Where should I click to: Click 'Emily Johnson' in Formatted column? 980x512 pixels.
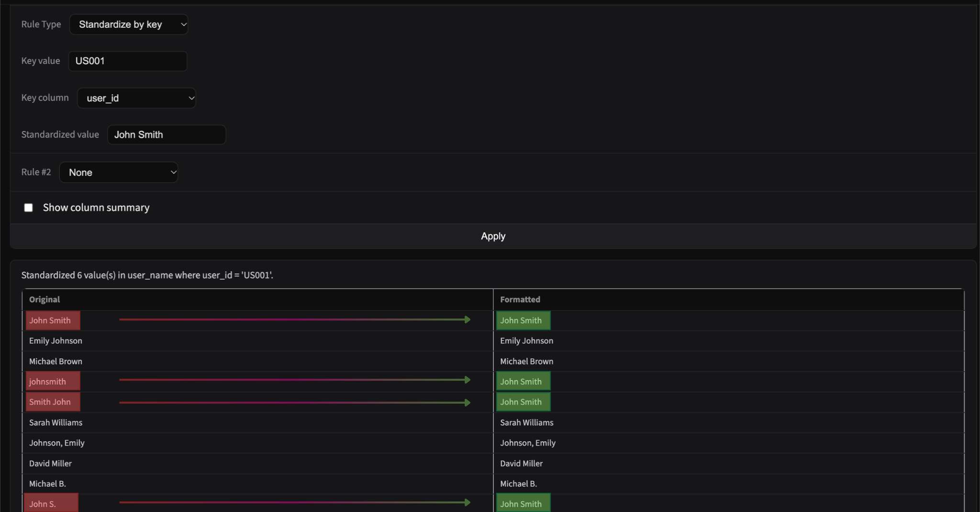(526, 341)
